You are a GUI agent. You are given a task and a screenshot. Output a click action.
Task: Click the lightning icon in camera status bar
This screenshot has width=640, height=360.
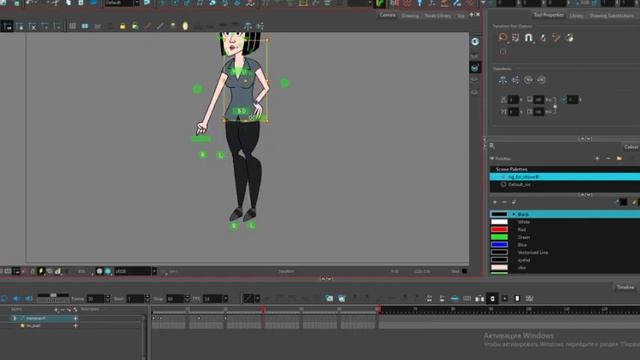coord(41,271)
